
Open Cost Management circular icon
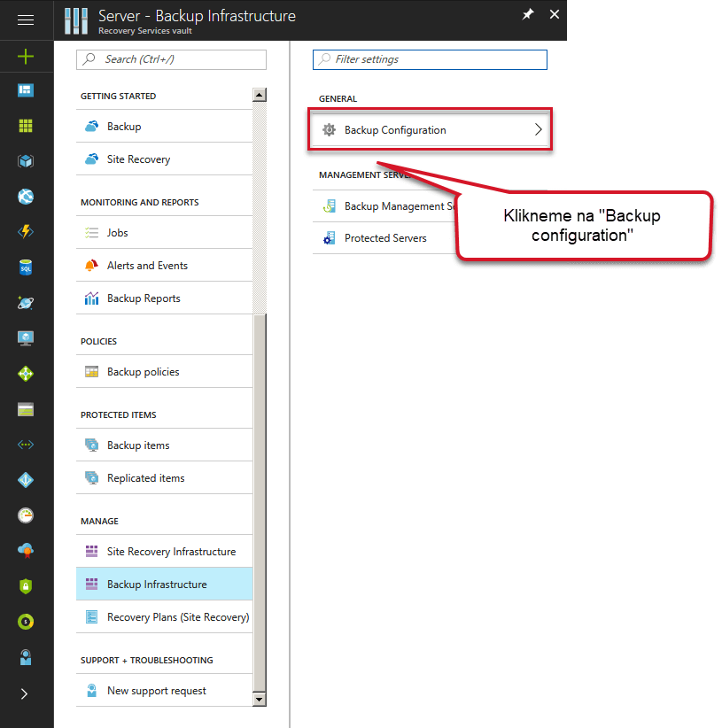[26, 622]
